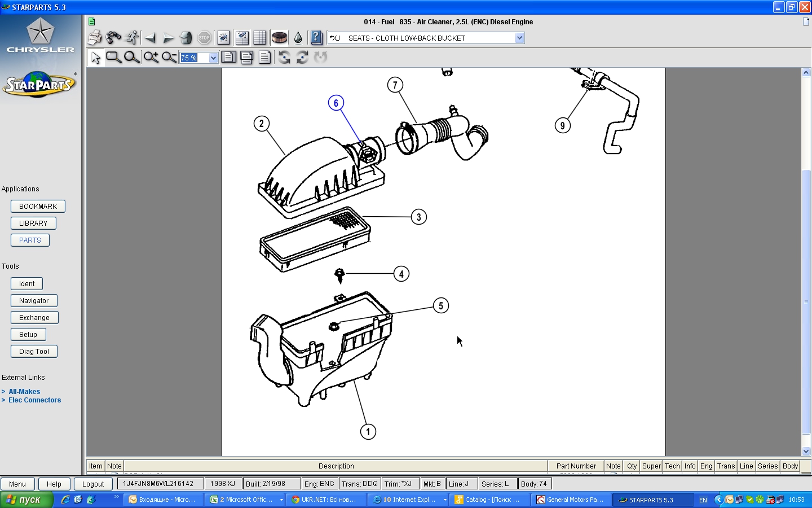
Task: Select the arrow pointer tool
Action: pyautogui.click(x=95, y=58)
